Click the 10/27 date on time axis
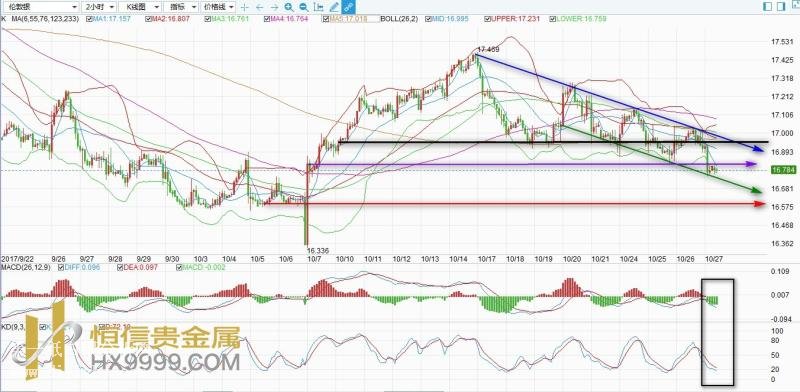Image resolution: width=800 pixels, height=392 pixels. tap(715, 259)
